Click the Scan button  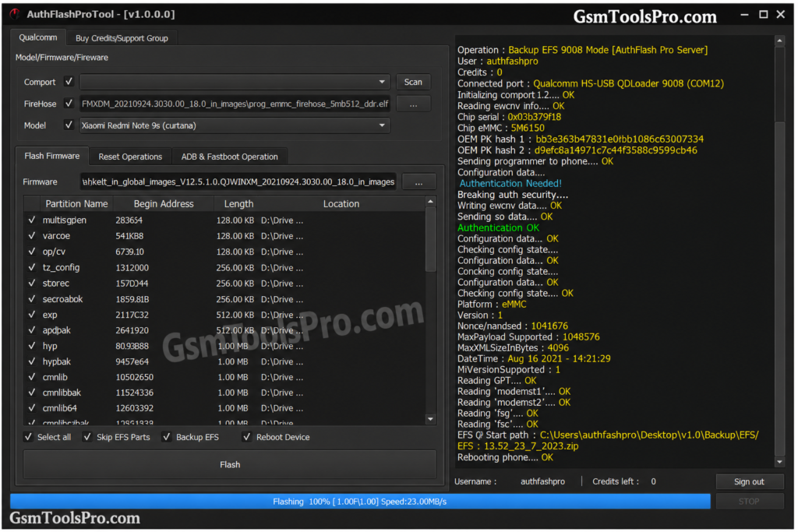pyautogui.click(x=413, y=82)
